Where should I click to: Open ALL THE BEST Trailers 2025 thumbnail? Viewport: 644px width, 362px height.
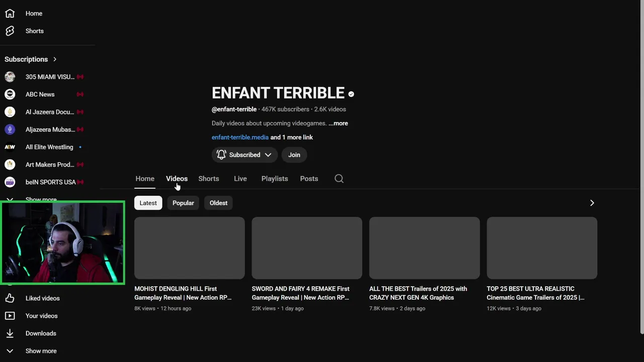point(425,248)
